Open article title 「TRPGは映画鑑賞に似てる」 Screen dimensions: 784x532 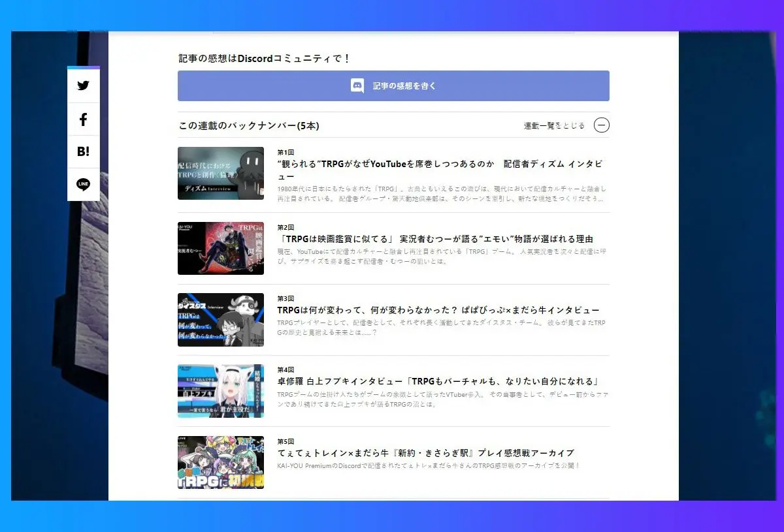pyautogui.click(x=435, y=239)
